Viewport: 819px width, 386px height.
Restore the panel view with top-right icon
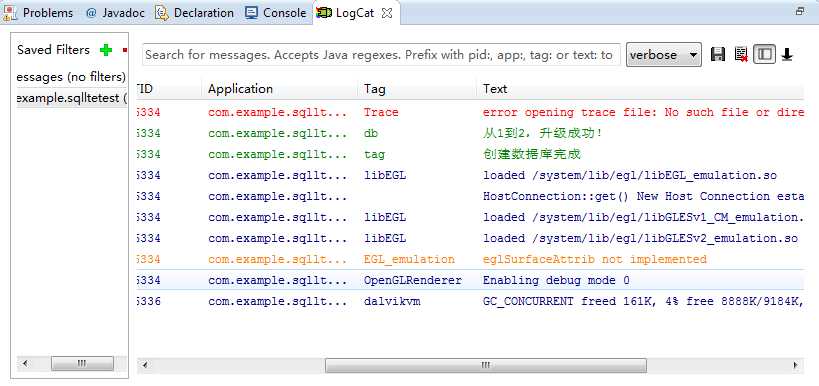coord(800,10)
